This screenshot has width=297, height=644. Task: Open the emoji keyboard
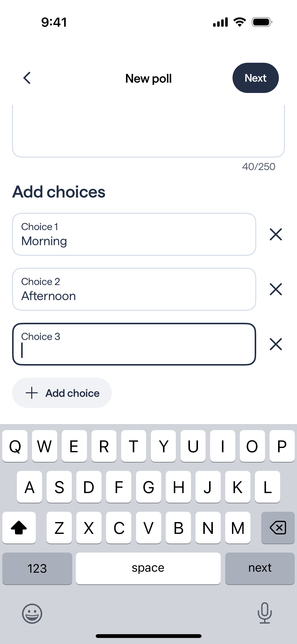pos(32,614)
